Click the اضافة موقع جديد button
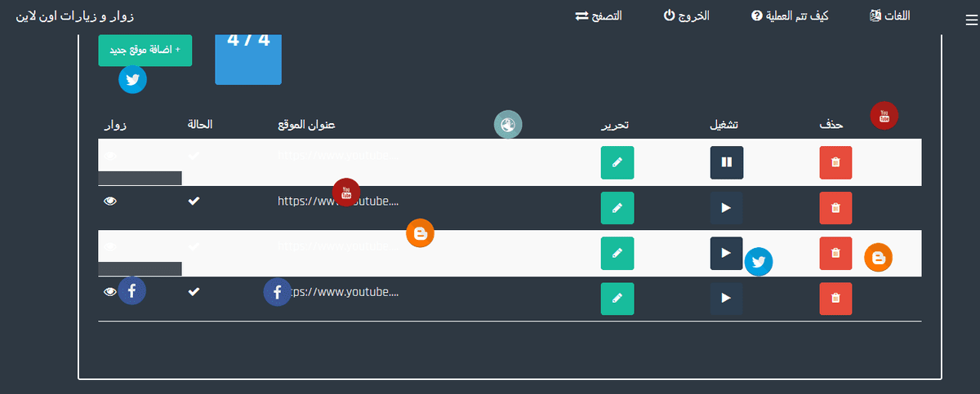Image resolution: width=980 pixels, height=394 pixels. pos(145,50)
